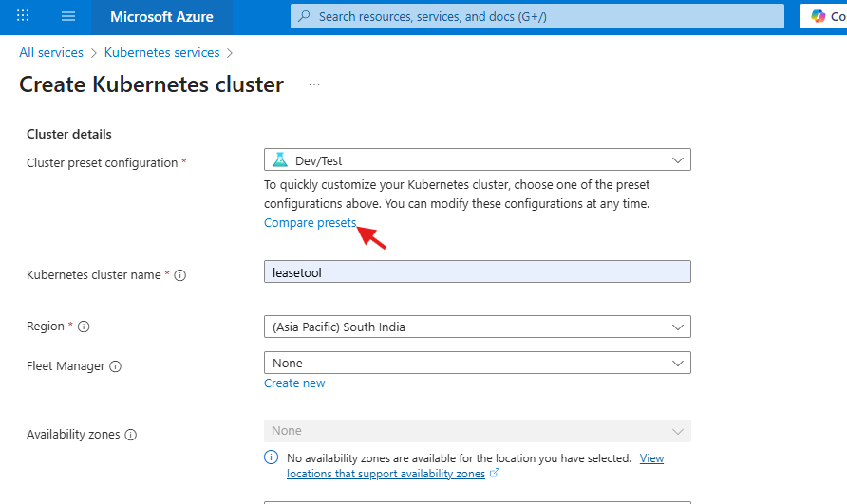Click the Create Kubernetes cluster title

[151, 84]
